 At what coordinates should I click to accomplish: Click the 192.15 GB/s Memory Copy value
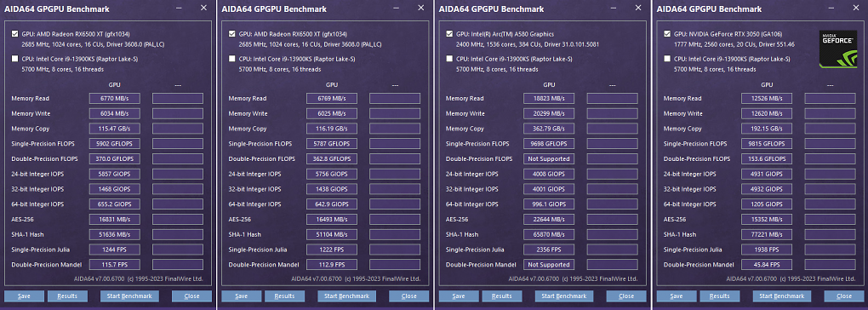pos(767,129)
